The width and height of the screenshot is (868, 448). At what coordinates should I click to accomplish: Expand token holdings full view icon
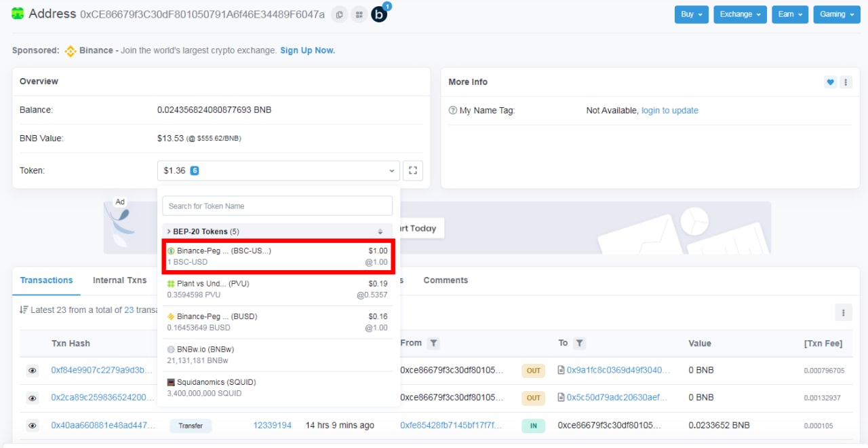[412, 170]
